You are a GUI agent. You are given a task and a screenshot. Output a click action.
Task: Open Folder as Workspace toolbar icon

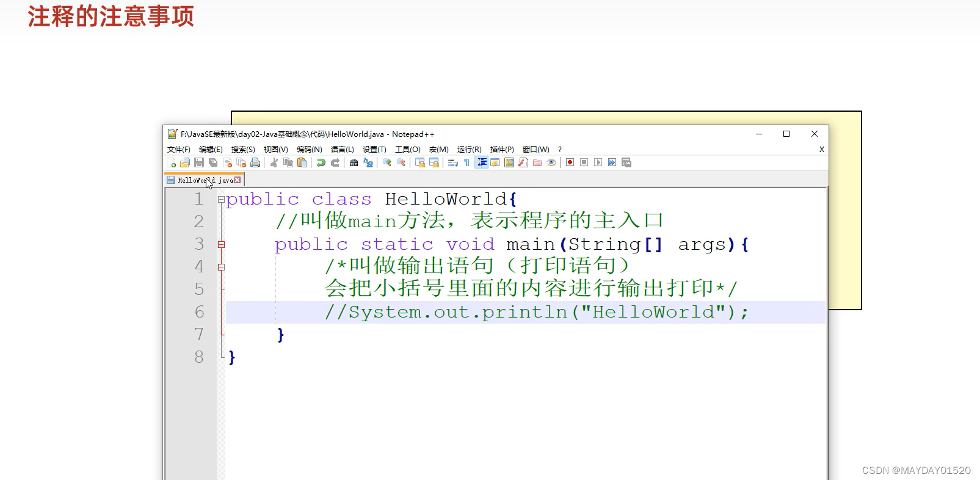[537, 162]
